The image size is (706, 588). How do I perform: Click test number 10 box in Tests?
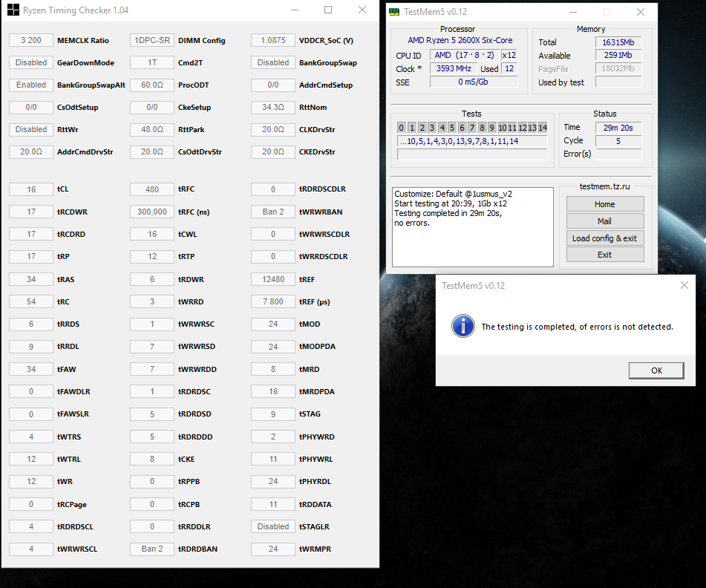[x=502, y=128]
